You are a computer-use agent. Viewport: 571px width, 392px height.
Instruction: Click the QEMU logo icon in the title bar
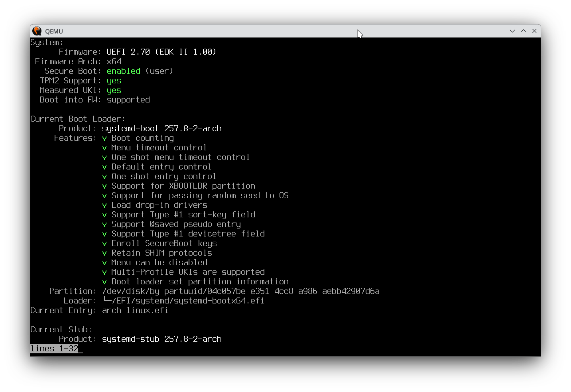37,31
